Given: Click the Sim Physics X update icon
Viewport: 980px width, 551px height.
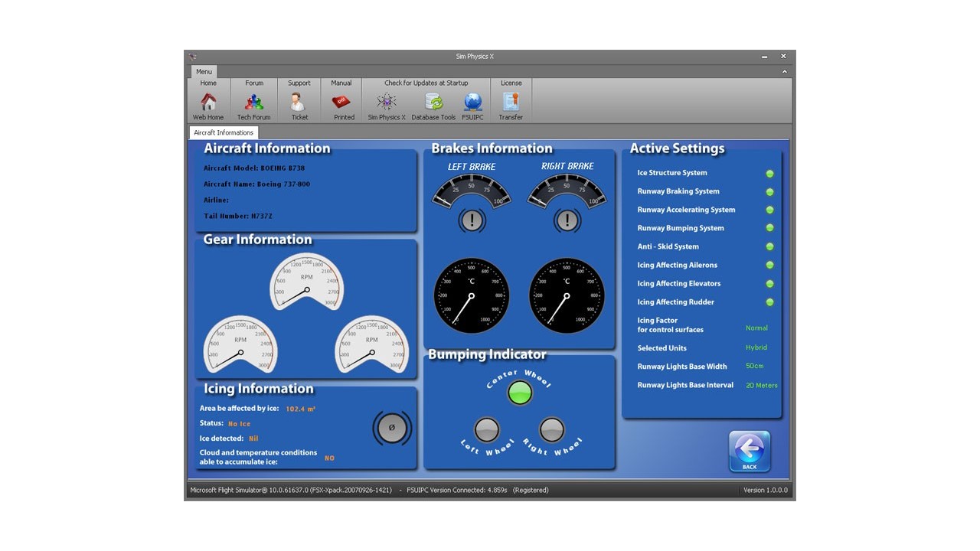Looking at the screenshot, I should pyautogui.click(x=387, y=103).
